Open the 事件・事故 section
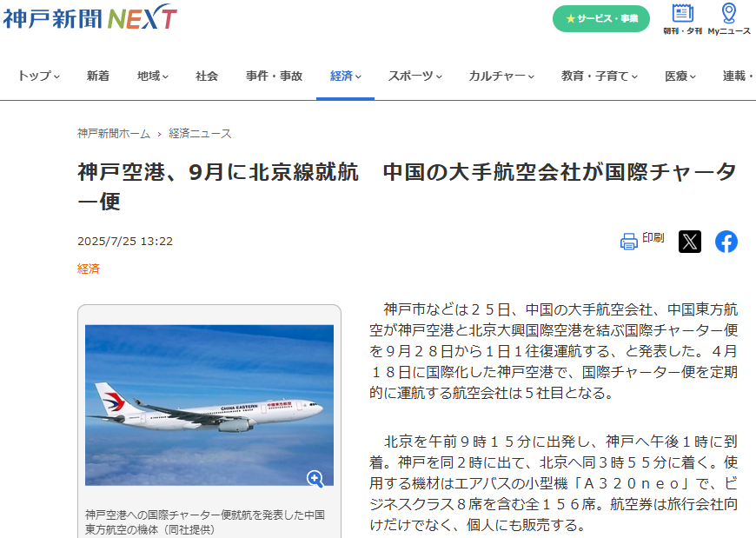 click(x=274, y=76)
